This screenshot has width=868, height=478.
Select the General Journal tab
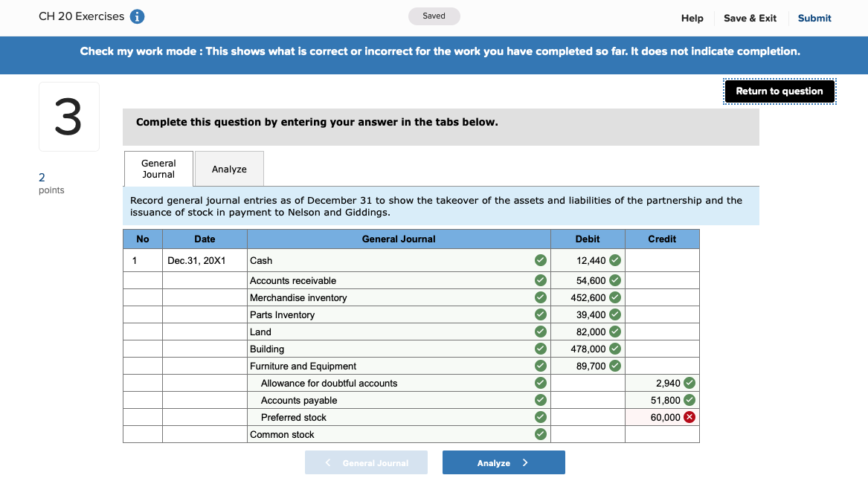[x=158, y=168]
